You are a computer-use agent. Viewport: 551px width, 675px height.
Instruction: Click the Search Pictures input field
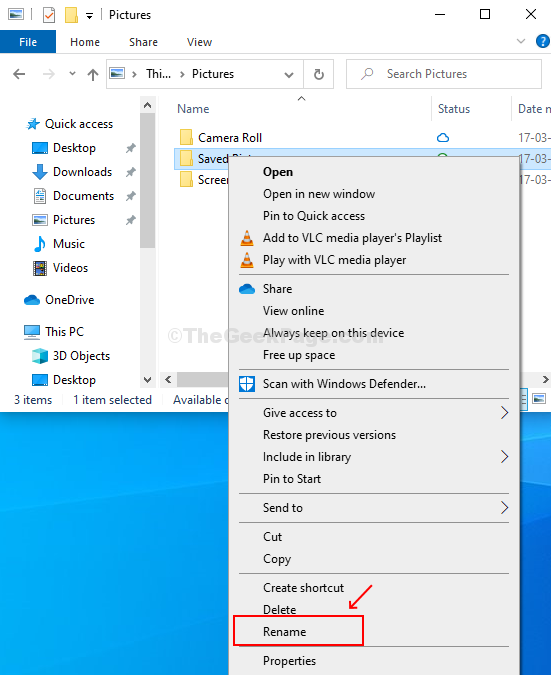click(x=444, y=74)
